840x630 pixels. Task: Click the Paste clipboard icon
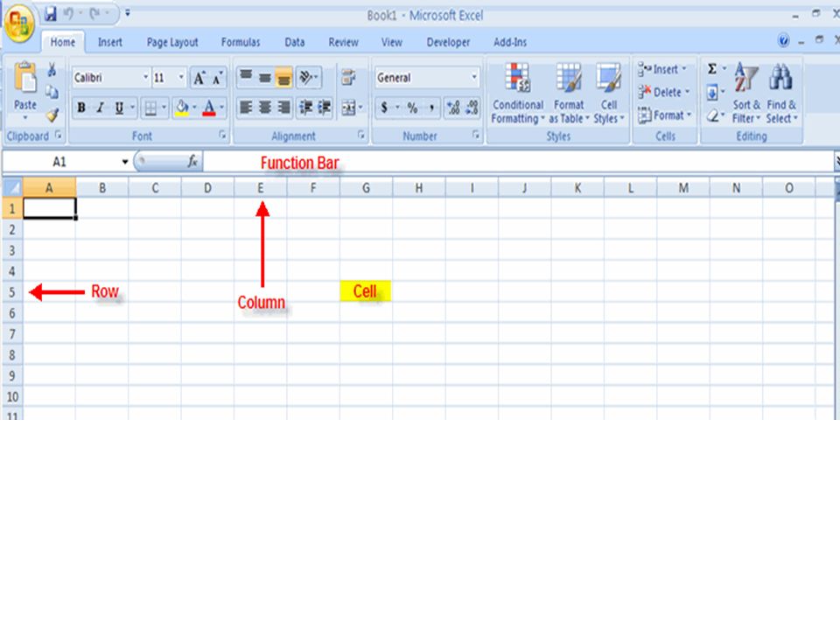(x=25, y=78)
